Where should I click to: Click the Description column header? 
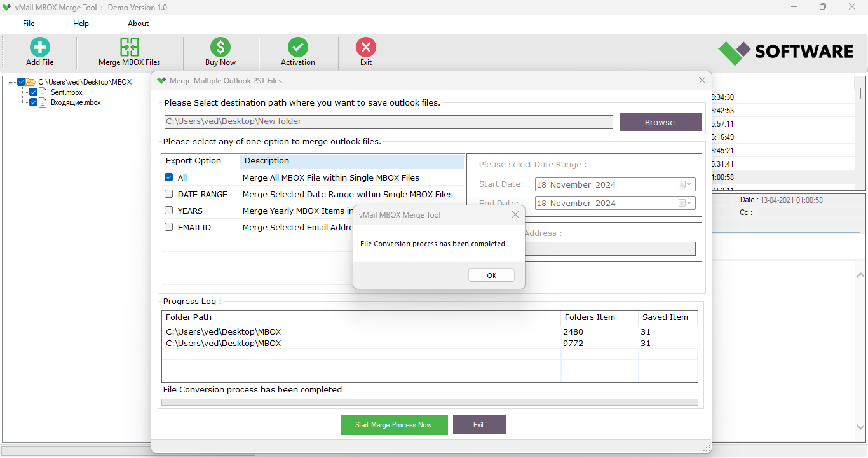click(353, 161)
